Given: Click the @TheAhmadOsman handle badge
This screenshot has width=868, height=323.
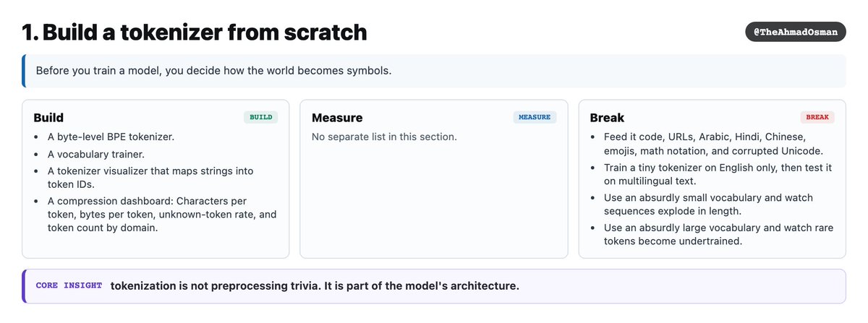Looking at the screenshot, I should pos(796,32).
